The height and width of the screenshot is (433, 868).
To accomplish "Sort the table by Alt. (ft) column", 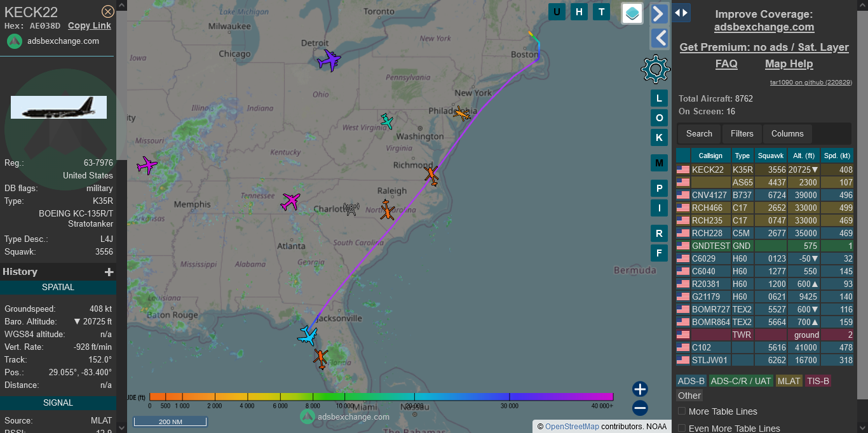I will 804,156.
